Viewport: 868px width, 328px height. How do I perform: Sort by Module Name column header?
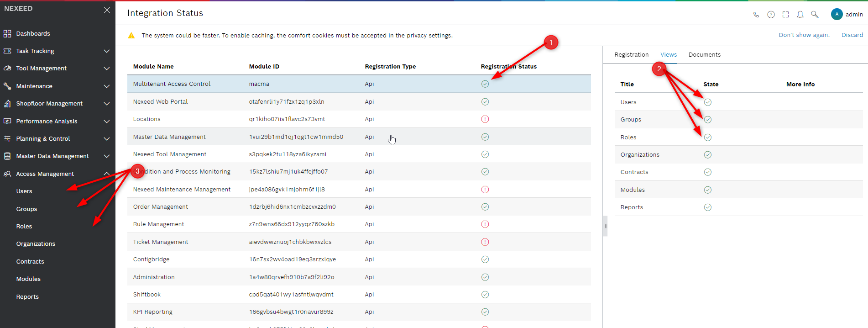(x=153, y=67)
